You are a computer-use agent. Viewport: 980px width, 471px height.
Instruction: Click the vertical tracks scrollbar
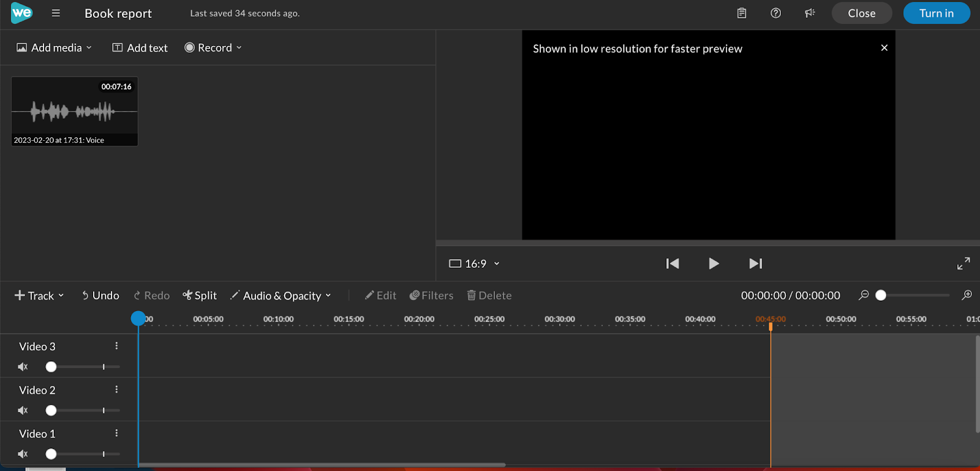[x=978, y=384]
